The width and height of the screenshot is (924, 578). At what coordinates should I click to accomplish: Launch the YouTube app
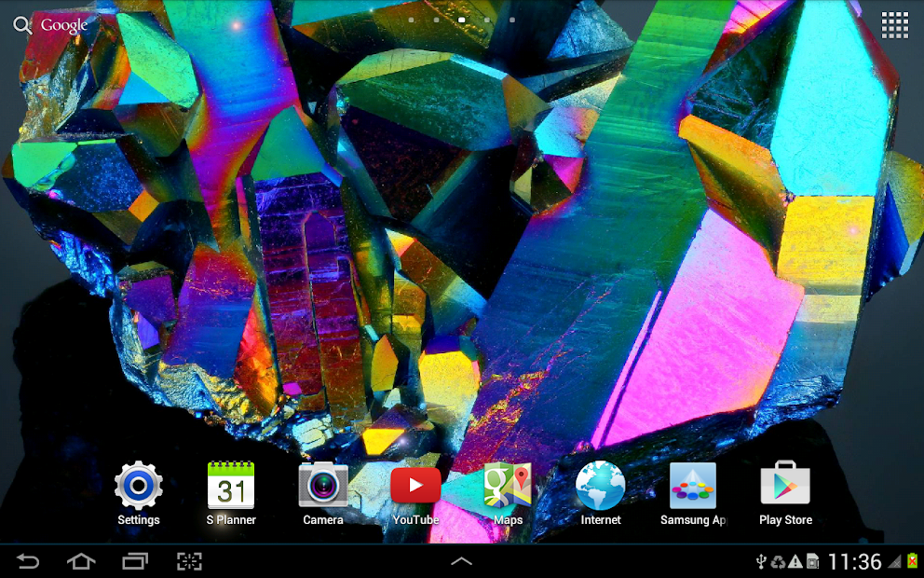[x=415, y=493]
